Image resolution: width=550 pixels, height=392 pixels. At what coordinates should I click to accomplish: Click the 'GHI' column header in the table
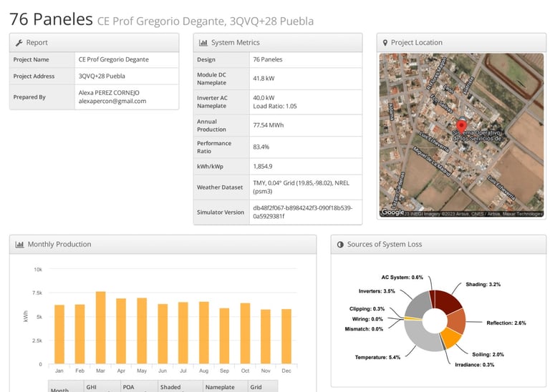[x=91, y=387]
